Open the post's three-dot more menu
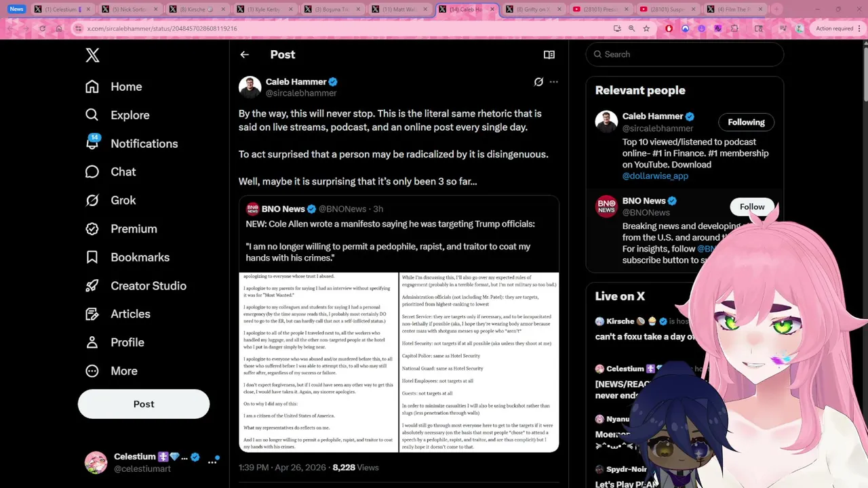 pyautogui.click(x=554, y=82)
